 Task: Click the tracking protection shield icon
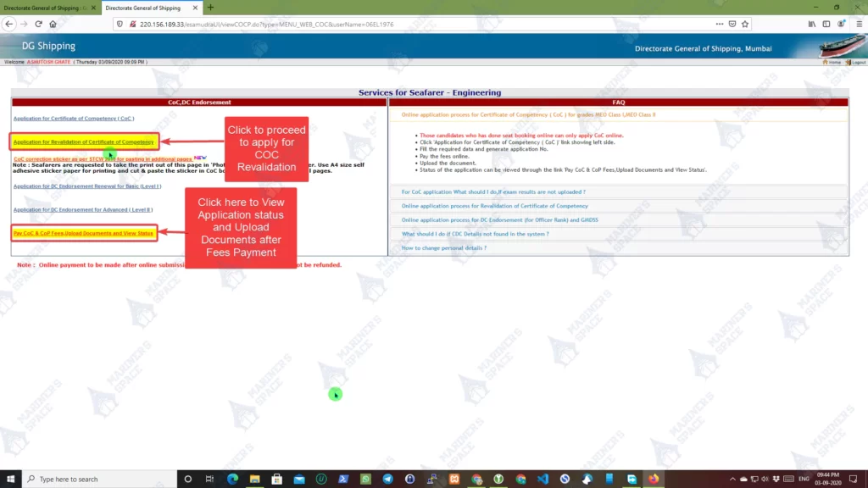pos(120,25)
